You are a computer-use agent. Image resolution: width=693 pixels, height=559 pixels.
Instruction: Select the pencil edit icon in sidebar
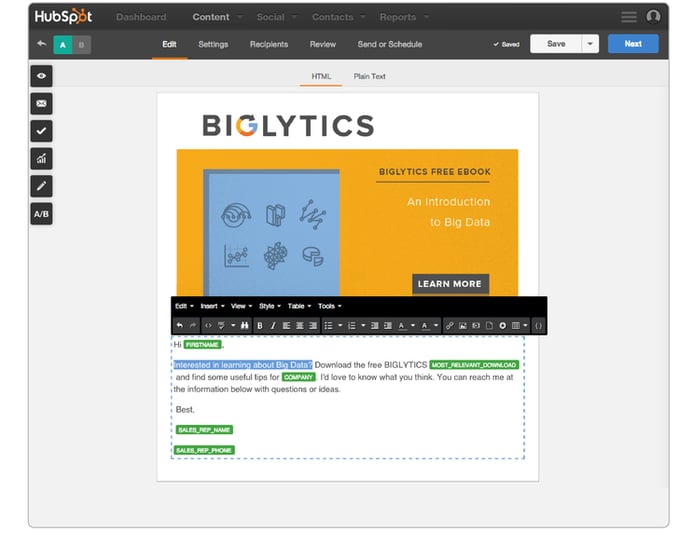(x=41, y=186)
